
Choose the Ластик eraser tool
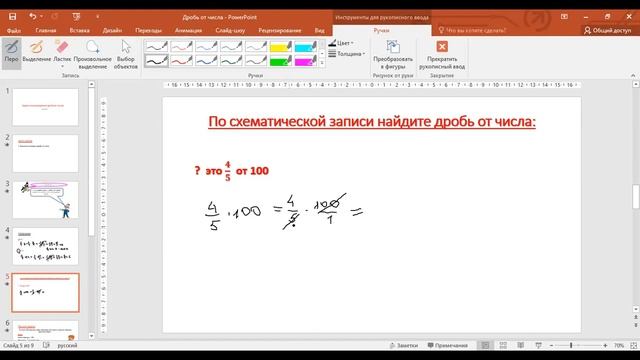coord(62,51)
